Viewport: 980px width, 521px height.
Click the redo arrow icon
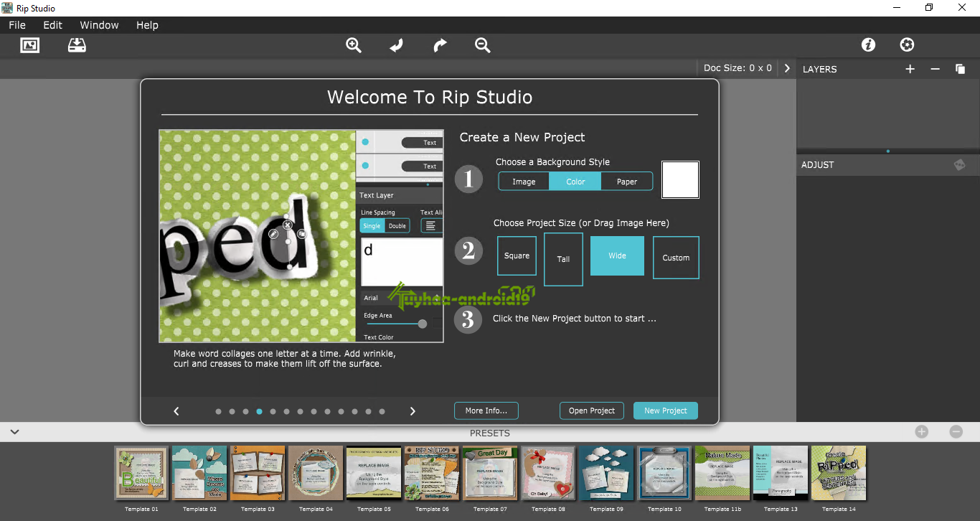pyautogui.click(x=440, y=45)
